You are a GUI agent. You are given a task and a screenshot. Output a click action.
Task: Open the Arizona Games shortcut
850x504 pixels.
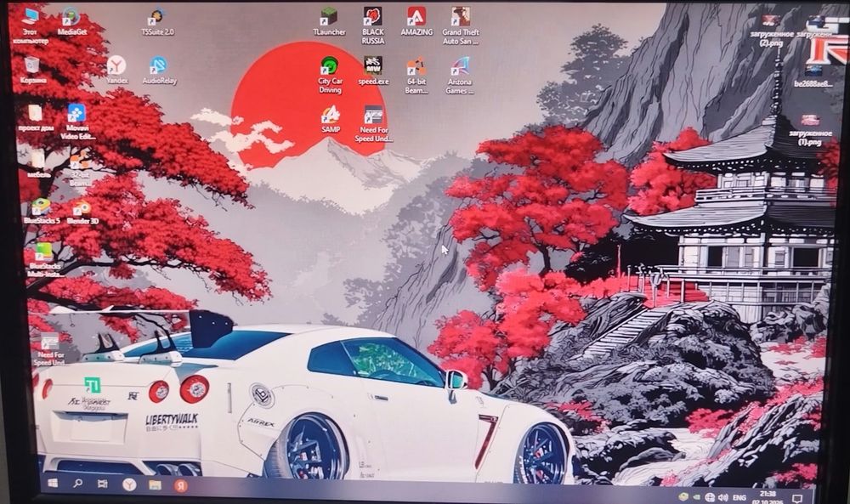click(460, 76)
